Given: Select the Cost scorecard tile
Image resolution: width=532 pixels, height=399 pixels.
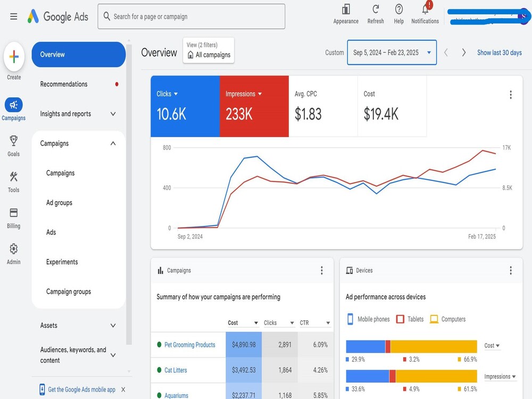Looking at the screenshot, I should coord(392,106).
